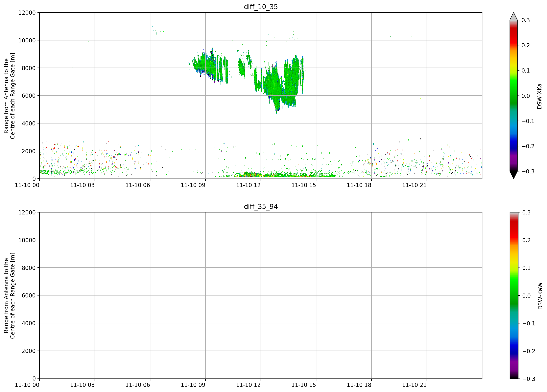Click '11-10 12' x-tick under diff_35_94 plot
The height and width of the screenshot is (392, 547).
pyautogui.click(x=249, y=385)
